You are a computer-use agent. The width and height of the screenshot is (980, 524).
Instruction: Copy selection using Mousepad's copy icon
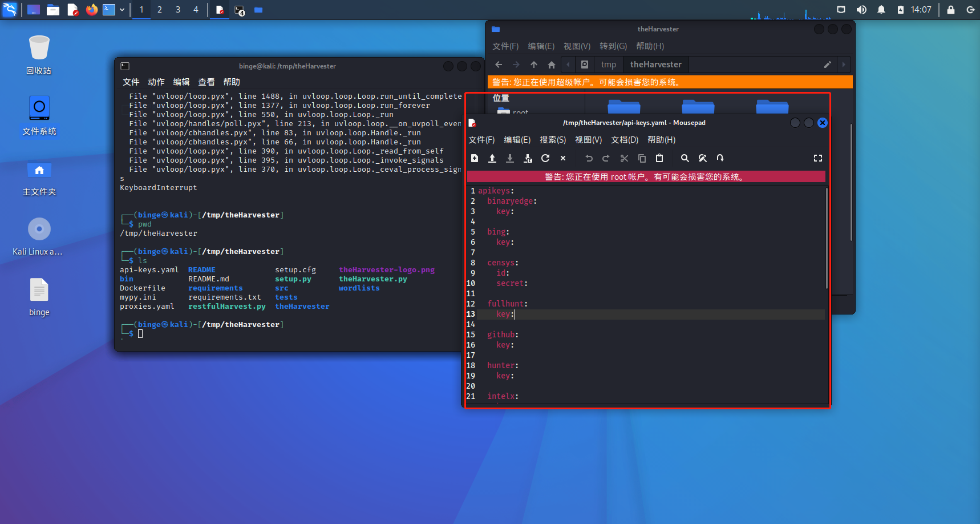[x=642, y=158]
